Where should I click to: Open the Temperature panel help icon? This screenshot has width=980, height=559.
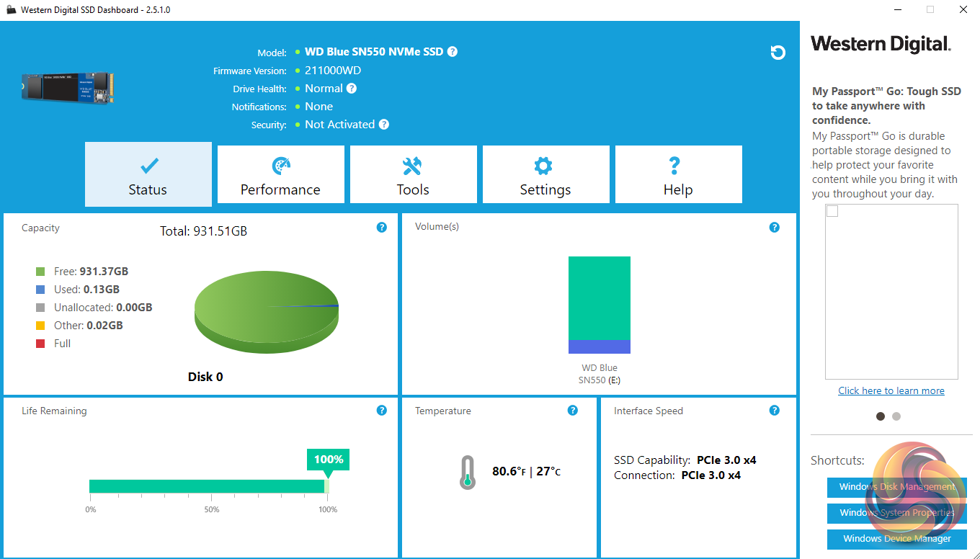point(573,411)
